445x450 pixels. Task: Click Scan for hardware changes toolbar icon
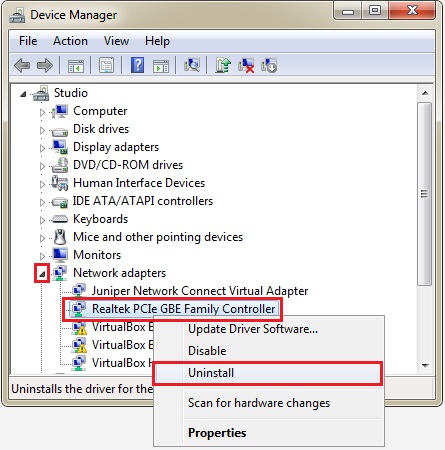tap(192, 65)
